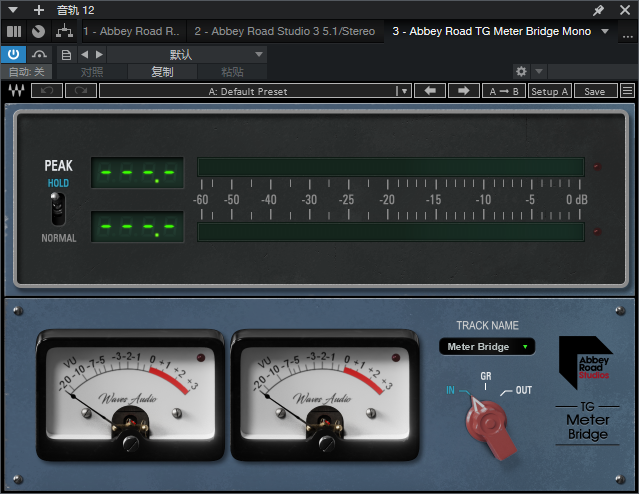Click the Waves redo arrow
The height and width of the screenshot is (494, 639).
81,90
